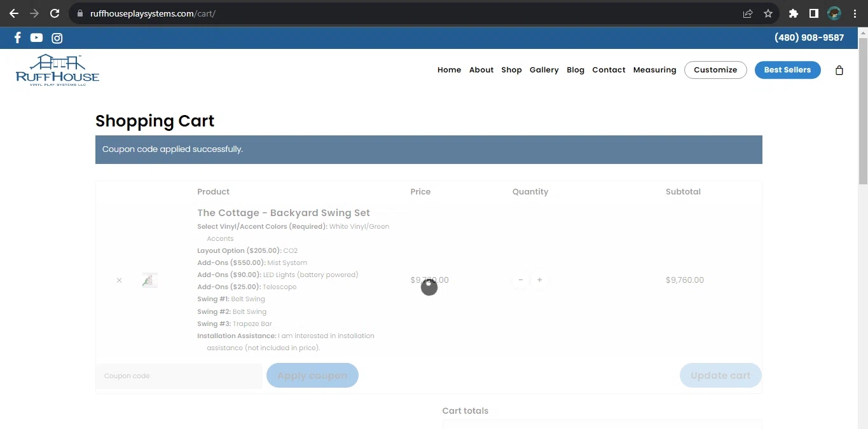Image resolution: width=868 pixels, height=429 pixels.
Task: Open the Measuring menu item
Action: click(x=654, y=70)
